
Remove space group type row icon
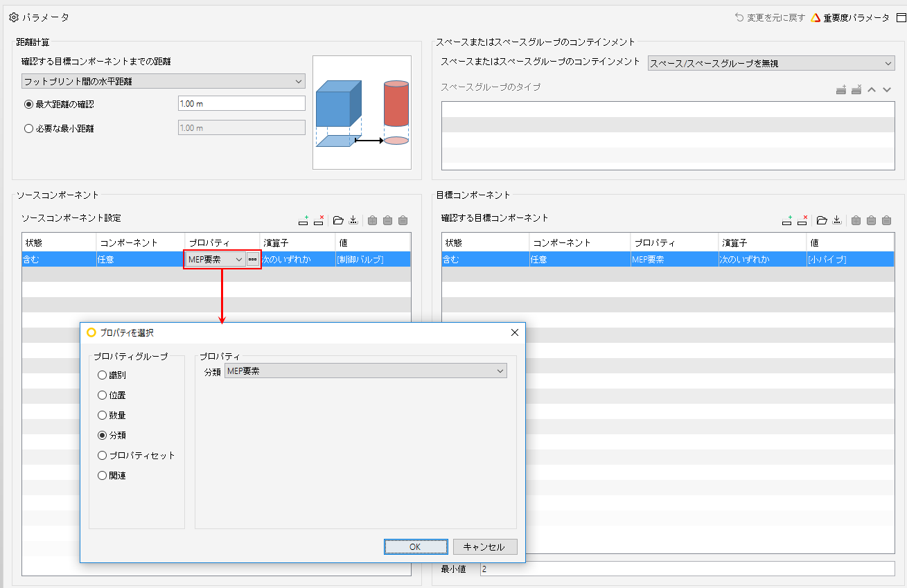click(x=856, y=90)
